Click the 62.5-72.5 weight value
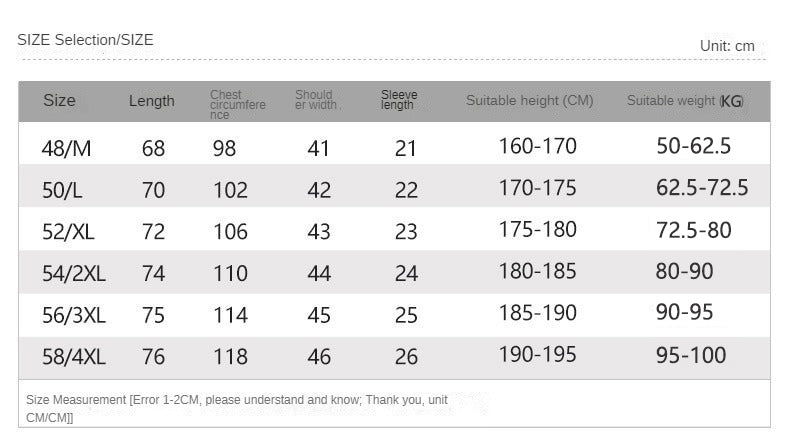This screenshot has width=790, height=446. [702, 188]
